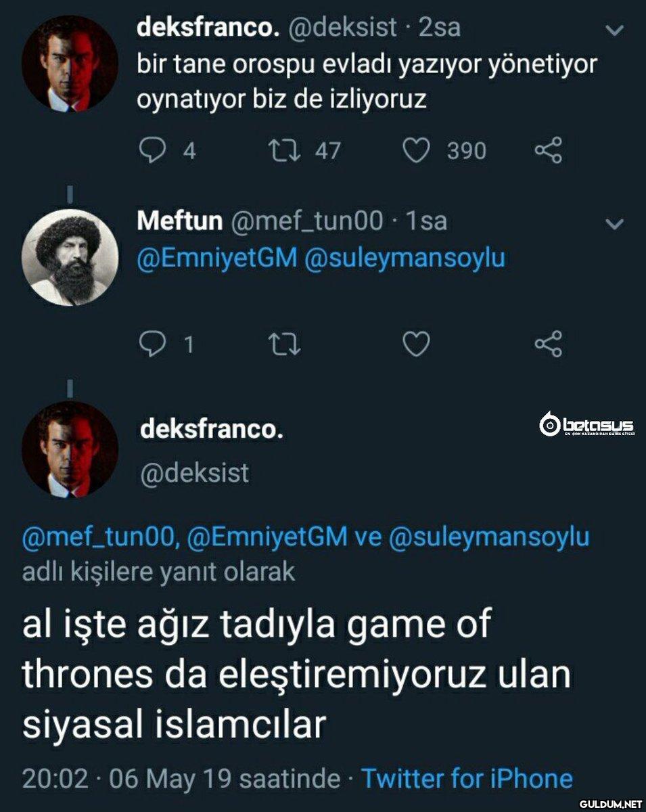Screen dimensions: 646x812
Task: Retweet the first deksfranco tweet
Action: tap(283, 150)
